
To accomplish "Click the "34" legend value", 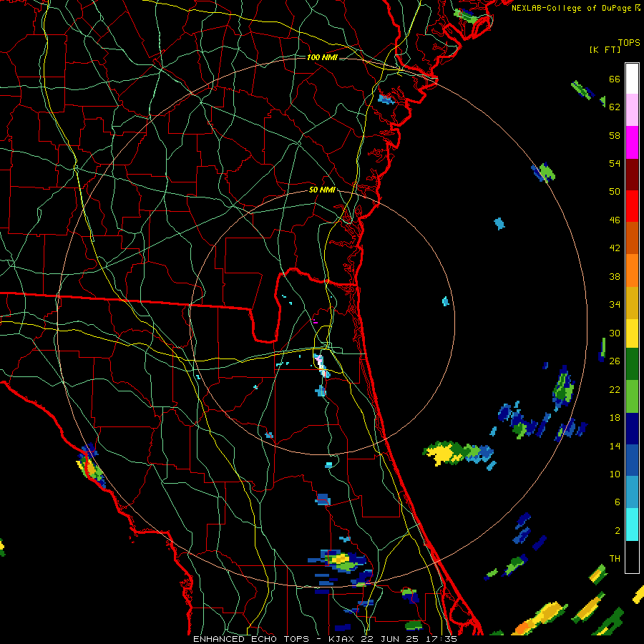I will (615, 304).
